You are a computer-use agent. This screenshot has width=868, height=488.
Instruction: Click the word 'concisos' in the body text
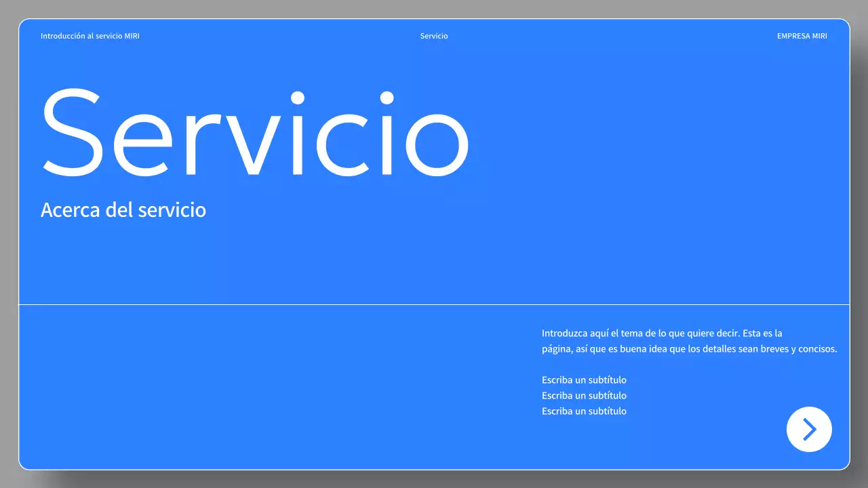(x=816, y=349)
